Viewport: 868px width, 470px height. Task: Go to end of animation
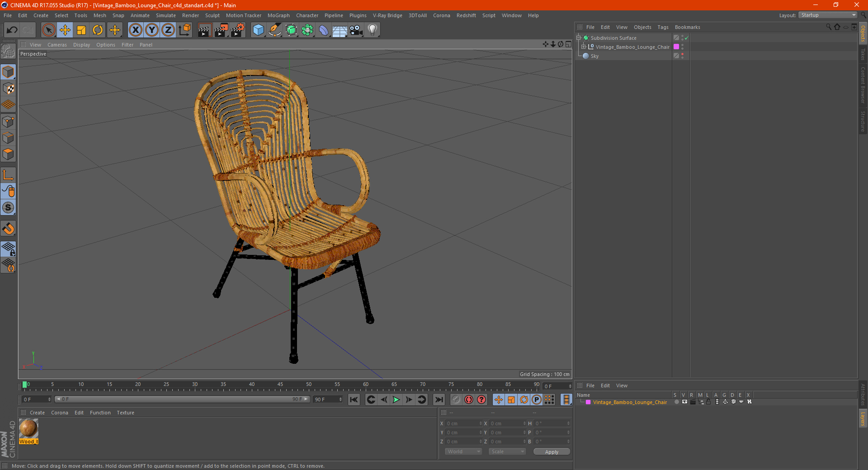(x=439, y=399)
